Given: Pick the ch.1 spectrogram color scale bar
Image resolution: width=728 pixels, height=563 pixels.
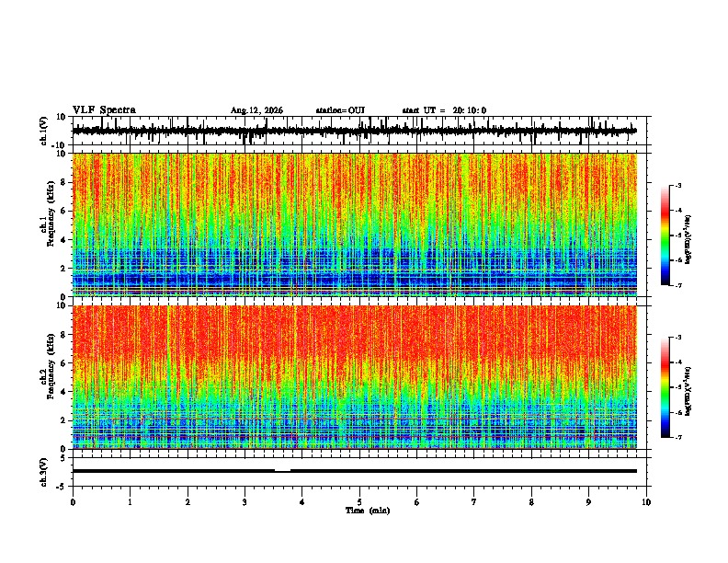Looking at the screenshot, I should [665, 236].
